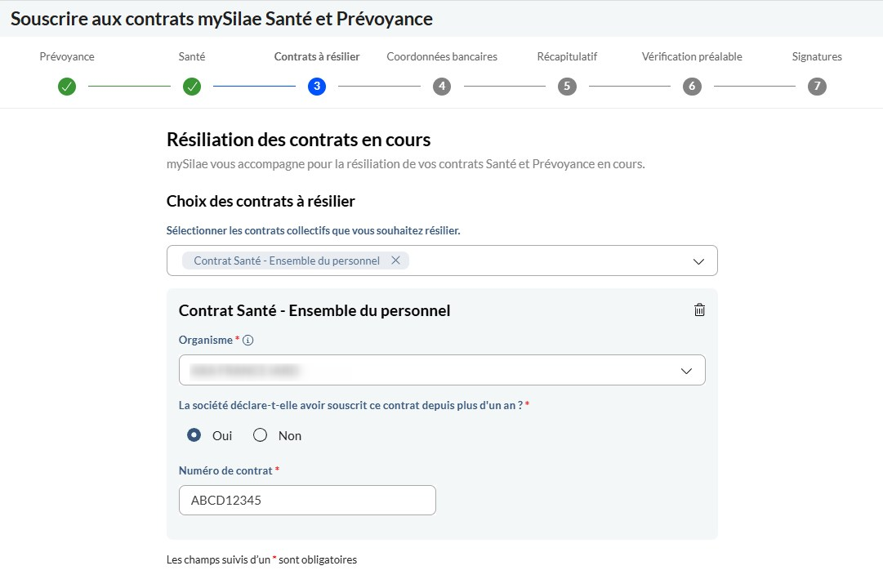Click step 5 circle icon
This screenshot has height=588, width=883.
point(567,87)
